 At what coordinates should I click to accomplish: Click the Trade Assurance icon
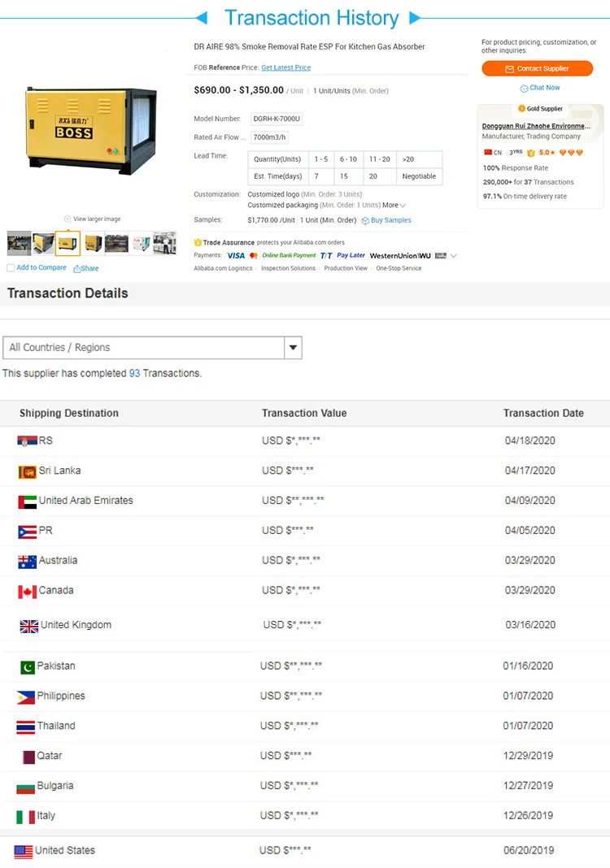pyautogui.click(x=198, y=242)
